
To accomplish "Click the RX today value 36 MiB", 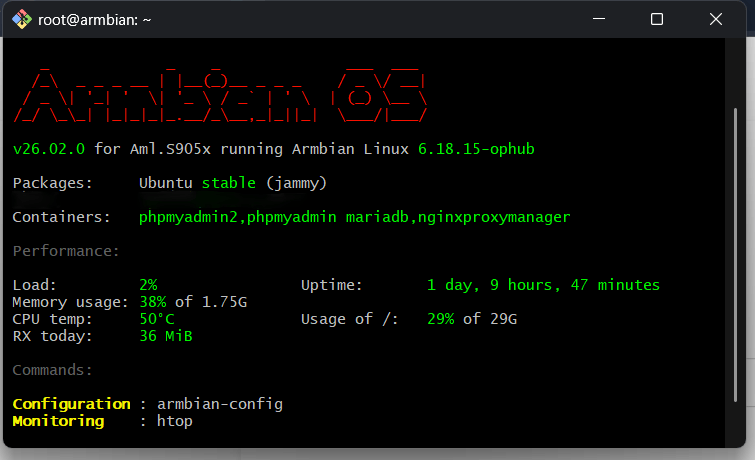I will point(166,336).
